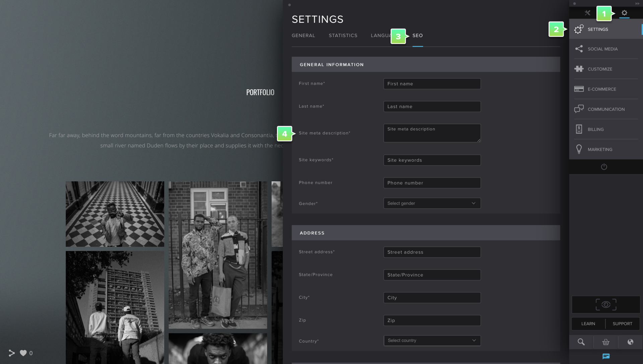
Task: Open Communication in the sidebar
Action: (606, 109)
